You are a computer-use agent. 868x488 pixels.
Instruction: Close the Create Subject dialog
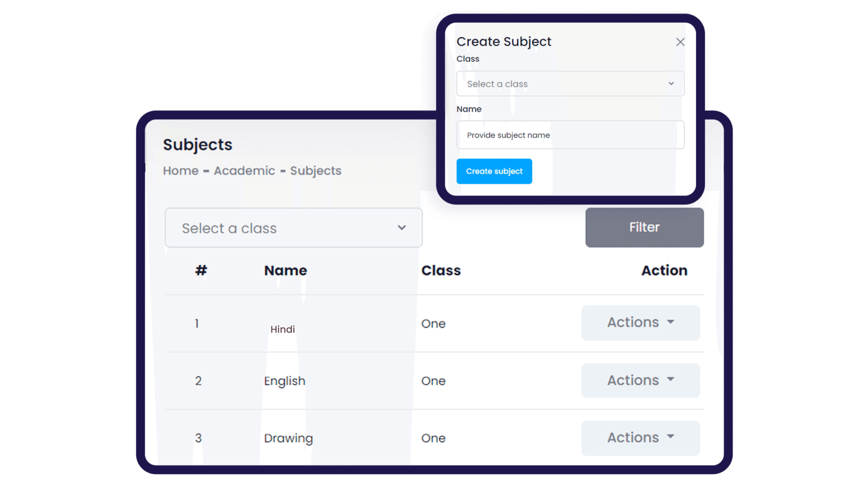point(680,42)
